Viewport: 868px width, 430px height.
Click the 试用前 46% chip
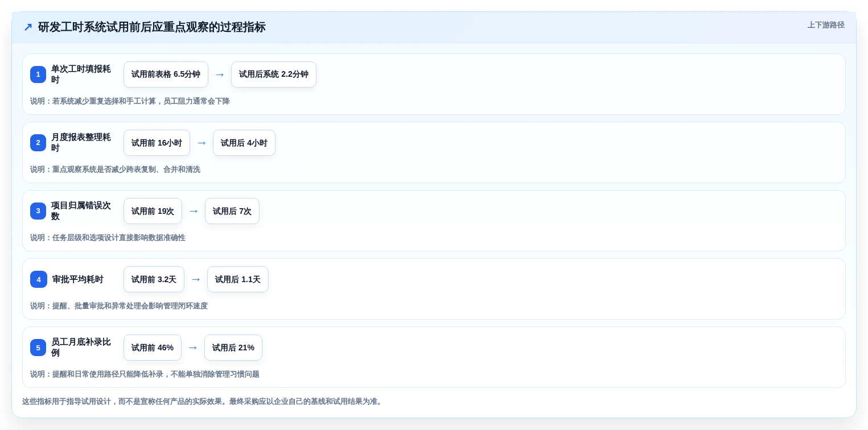pyautogui.click(x=153, y=348)
